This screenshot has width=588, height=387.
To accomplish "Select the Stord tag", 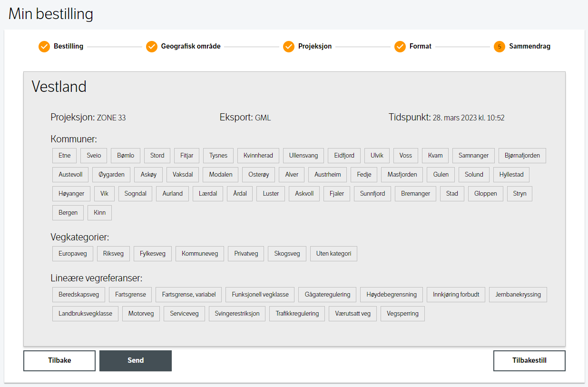I will click(x=157, y=156).
